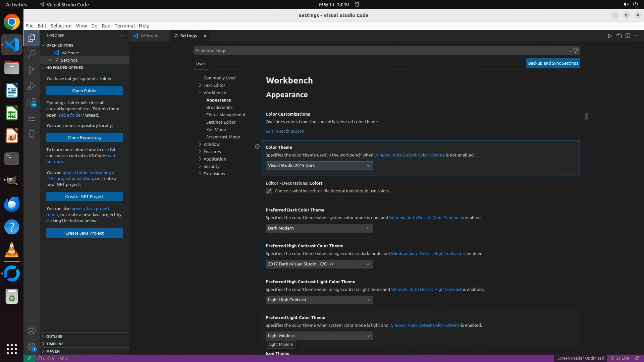This screenshot has height=362, width=644.
Task: Click Screen Reader Optimized status item
Action: click(580, 358)
